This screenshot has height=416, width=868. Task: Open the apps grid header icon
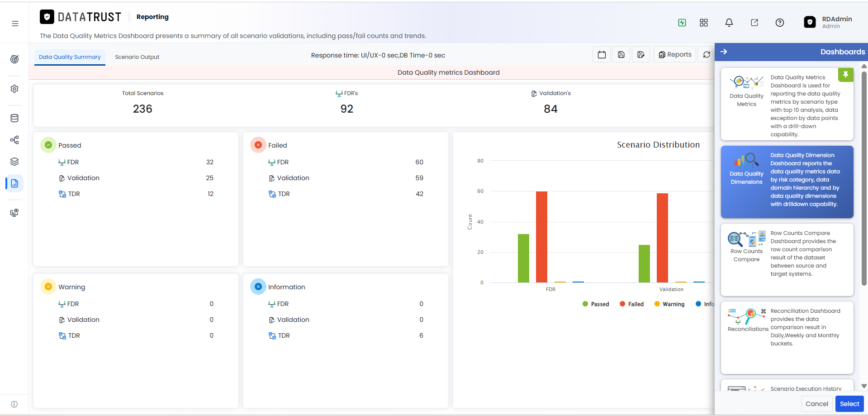[x=704, y=23]
